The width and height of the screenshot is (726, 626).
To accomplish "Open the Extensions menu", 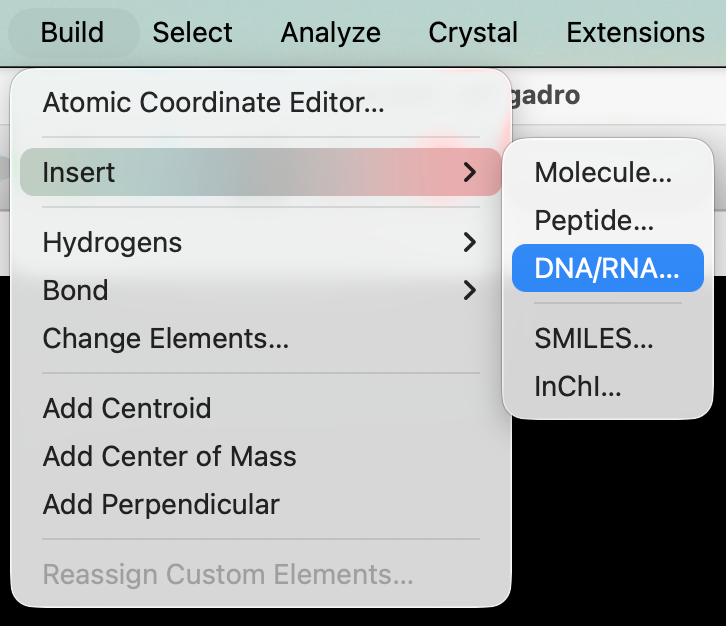I will (635, 32).
